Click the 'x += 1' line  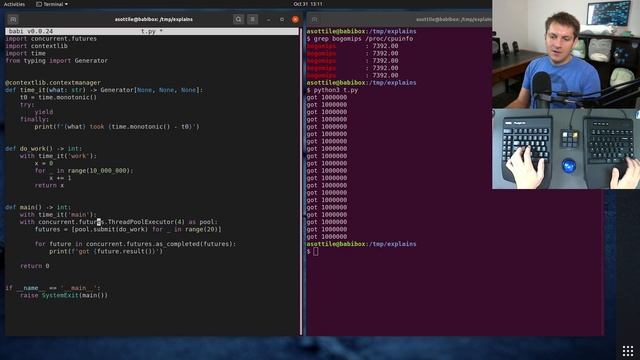[60, 178]
